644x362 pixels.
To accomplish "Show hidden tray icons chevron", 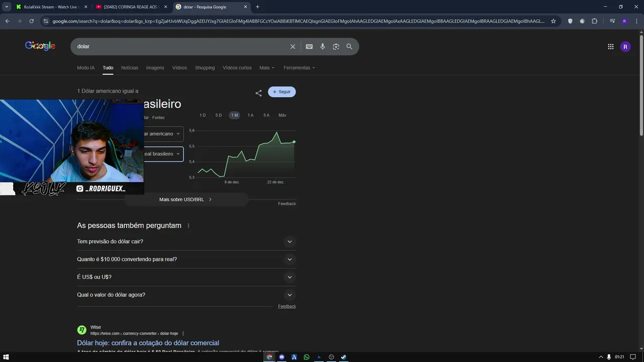I will [x=601, y=357].
